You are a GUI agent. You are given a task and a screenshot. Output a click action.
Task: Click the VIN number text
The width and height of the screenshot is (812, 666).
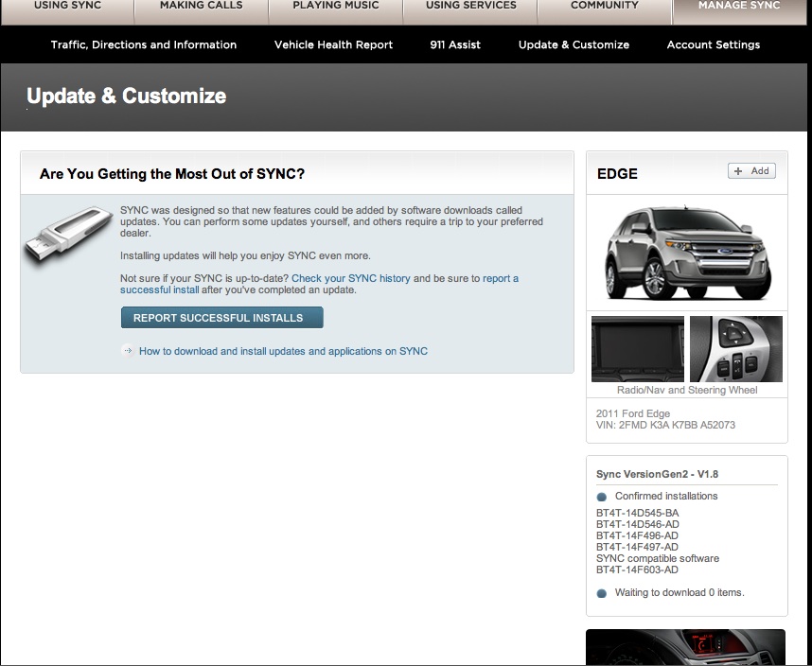point(665,425)
